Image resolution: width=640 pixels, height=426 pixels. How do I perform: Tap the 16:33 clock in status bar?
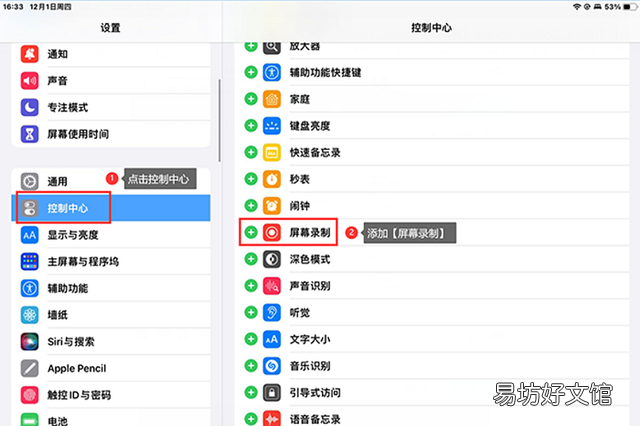click(x=13, y=7)
